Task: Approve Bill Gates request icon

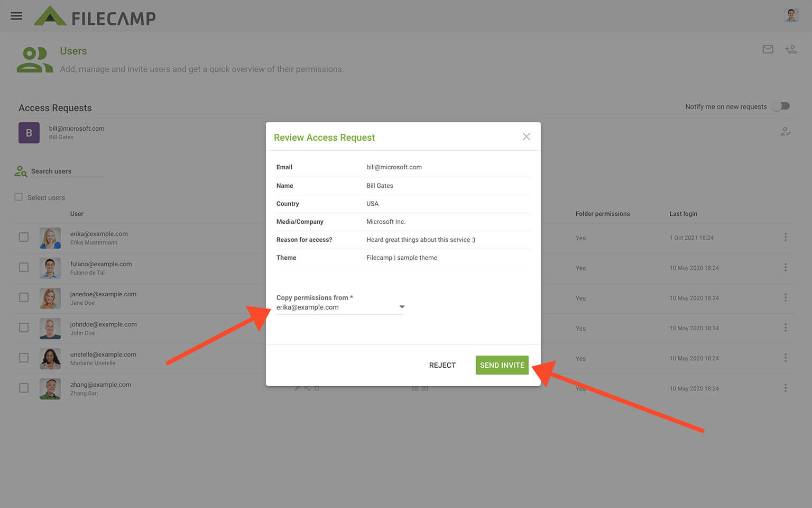Action: click(x=786, y=132)
